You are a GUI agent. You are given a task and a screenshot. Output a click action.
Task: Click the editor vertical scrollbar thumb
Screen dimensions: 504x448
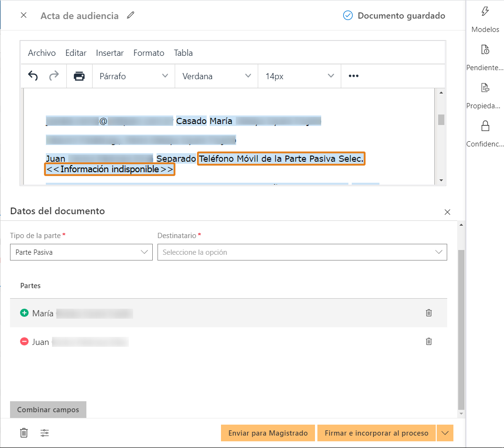pos(441,120)
